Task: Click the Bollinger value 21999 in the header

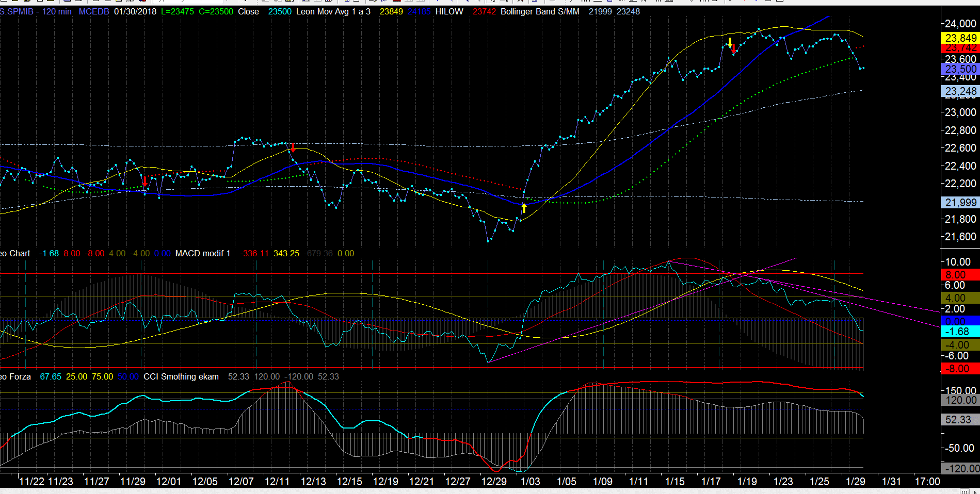Action: (x=600, y=11)
